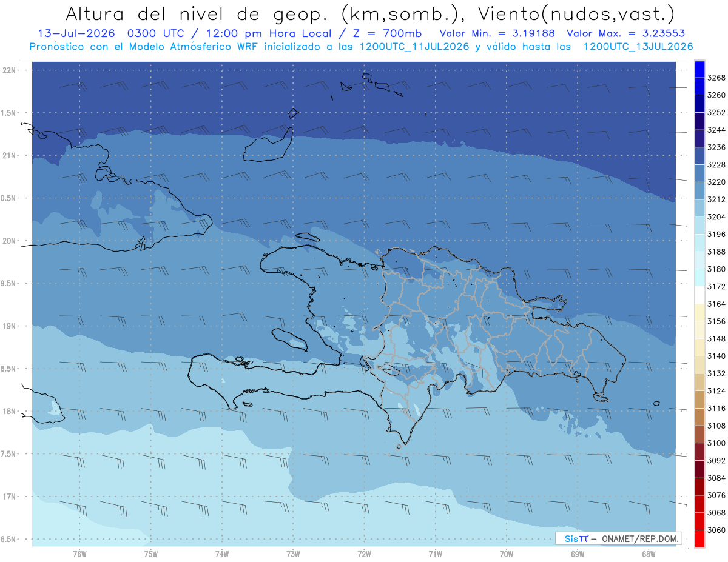Pick the legend swatch between 3204 and 3196

699,226
